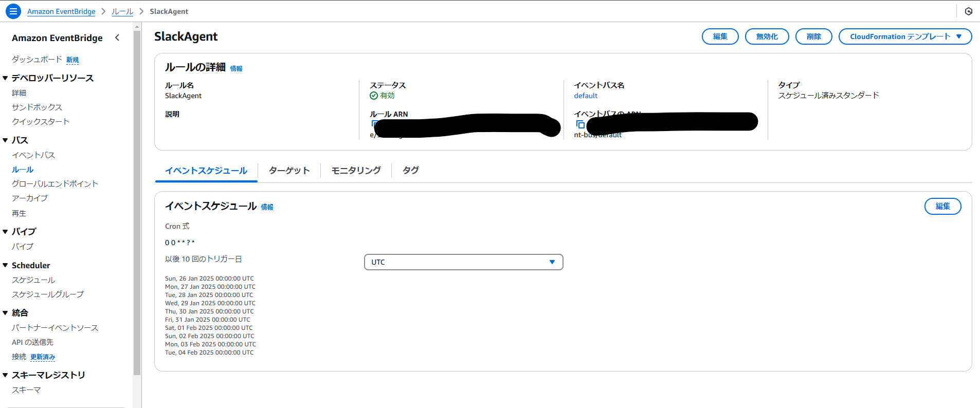Copy the event bus ARN icon
This screenshot has width=980, height=408.
pyautogui.click(x=580, y=124)
